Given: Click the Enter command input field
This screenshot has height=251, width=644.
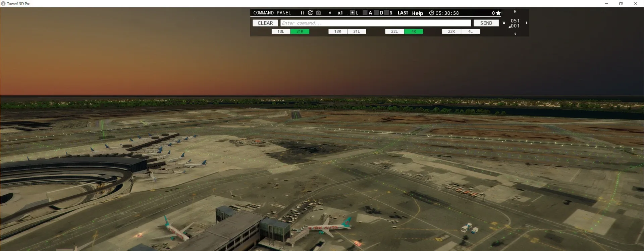Looking at the screenshot, I should [375, 23].
